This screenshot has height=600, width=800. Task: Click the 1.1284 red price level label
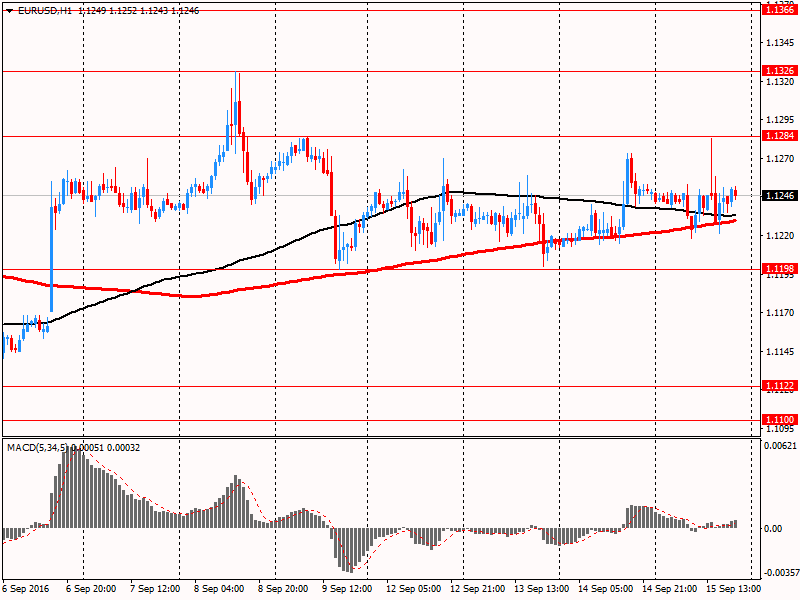coord(780,136)
